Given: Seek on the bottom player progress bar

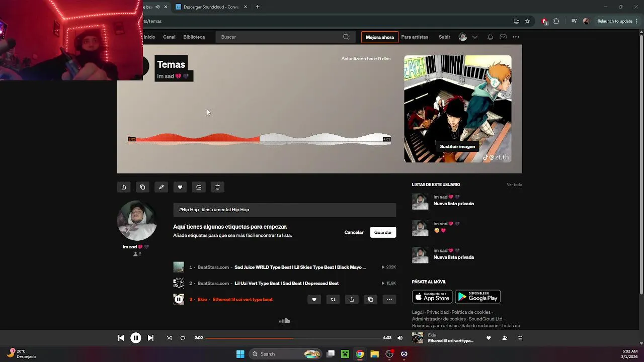Looking at the screenshot, I should (x=293, y=338).
